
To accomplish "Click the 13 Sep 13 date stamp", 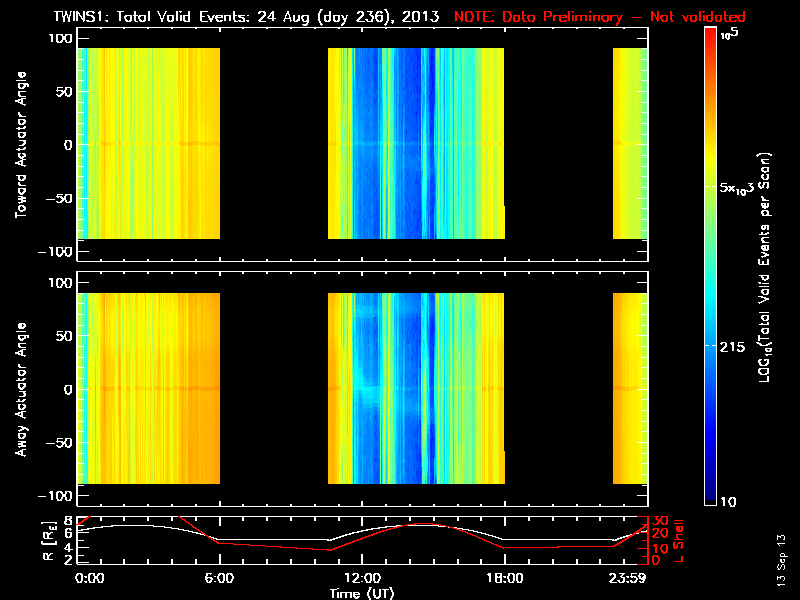I will 781,560.
